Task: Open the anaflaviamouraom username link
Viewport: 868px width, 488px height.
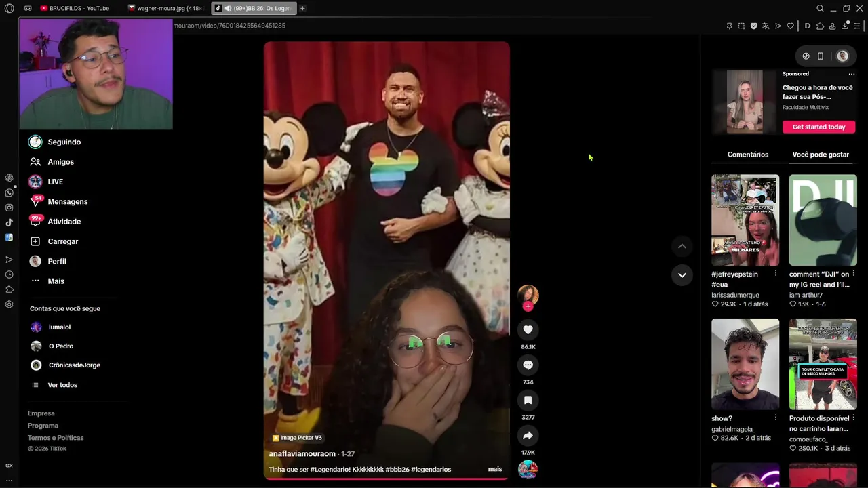Action: click(x=302, y=453)
